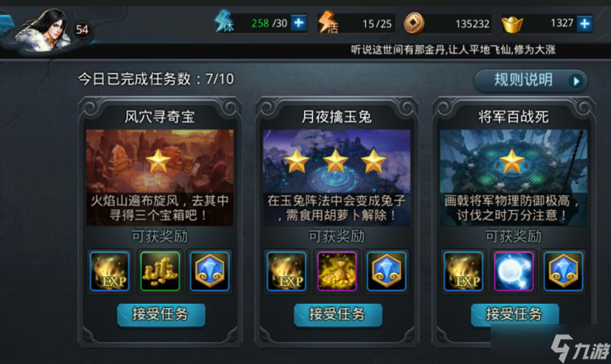Add gold ingots with the plus beside 1327
The height and width of the screenshot is (364, 611).
[x=584, y=24]
